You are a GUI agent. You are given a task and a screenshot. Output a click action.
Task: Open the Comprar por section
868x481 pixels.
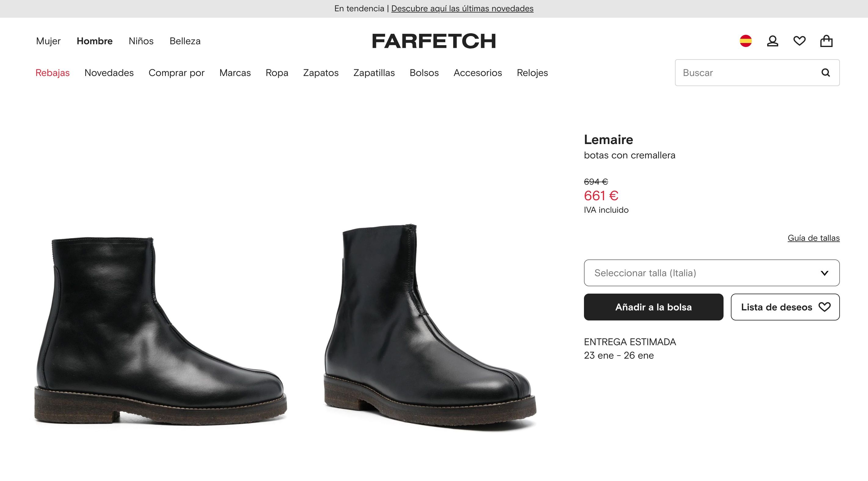tap(177, 73)
